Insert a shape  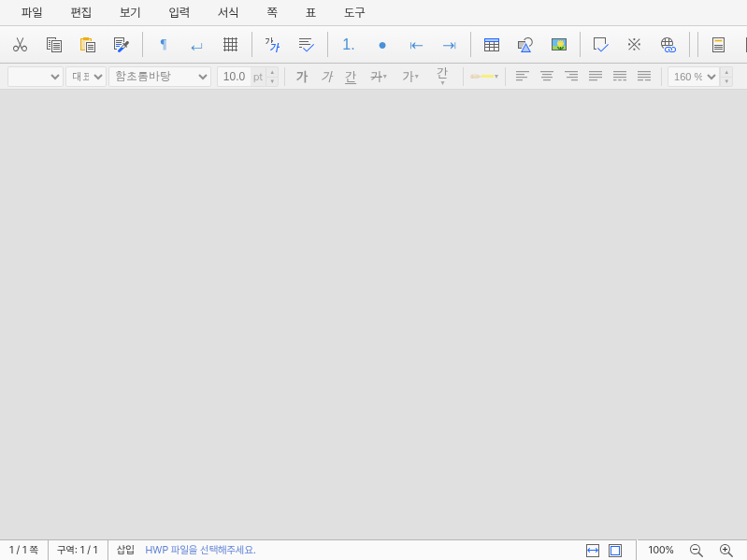tap(525, 45)
